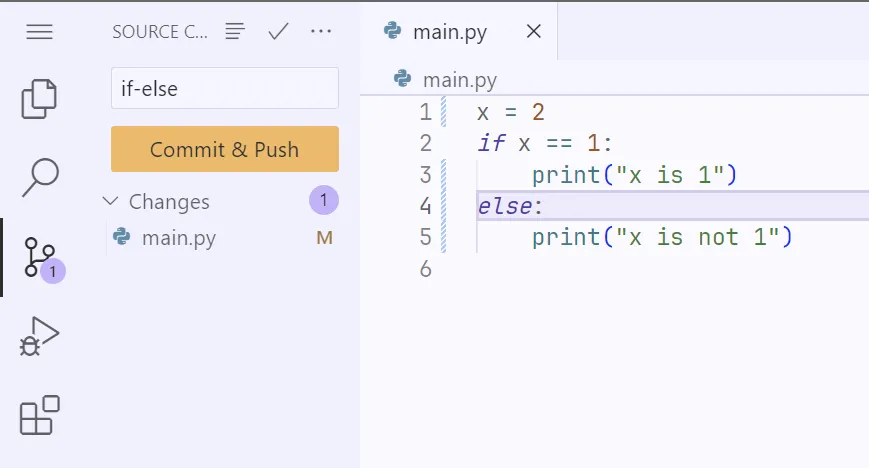Click the commit message input field

pyautogui.click(x=224, y=88)
